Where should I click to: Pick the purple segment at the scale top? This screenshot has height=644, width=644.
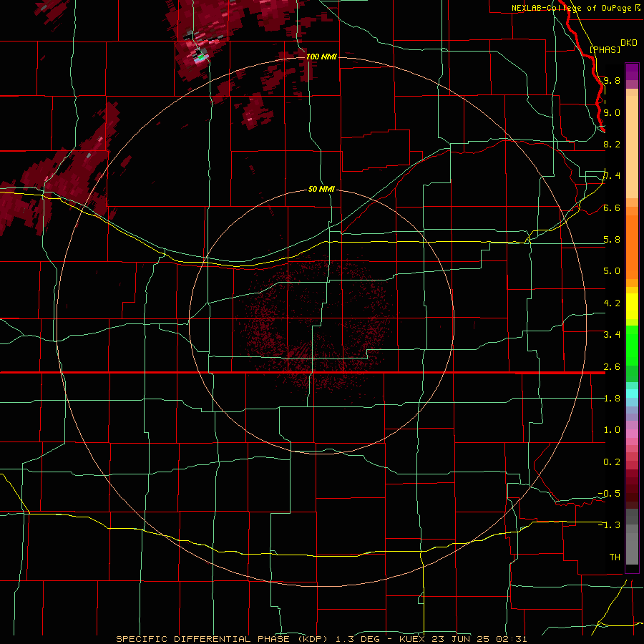click(x=632, y=72)
